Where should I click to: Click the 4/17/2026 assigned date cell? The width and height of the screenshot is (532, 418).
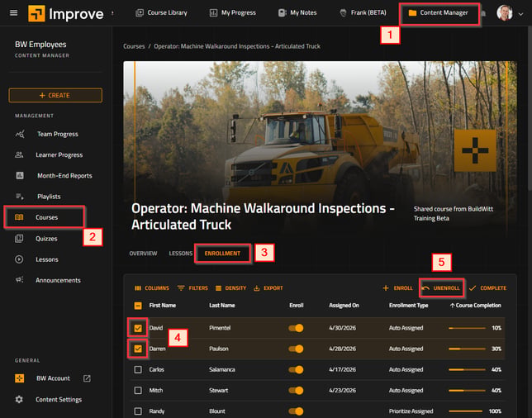342,369
